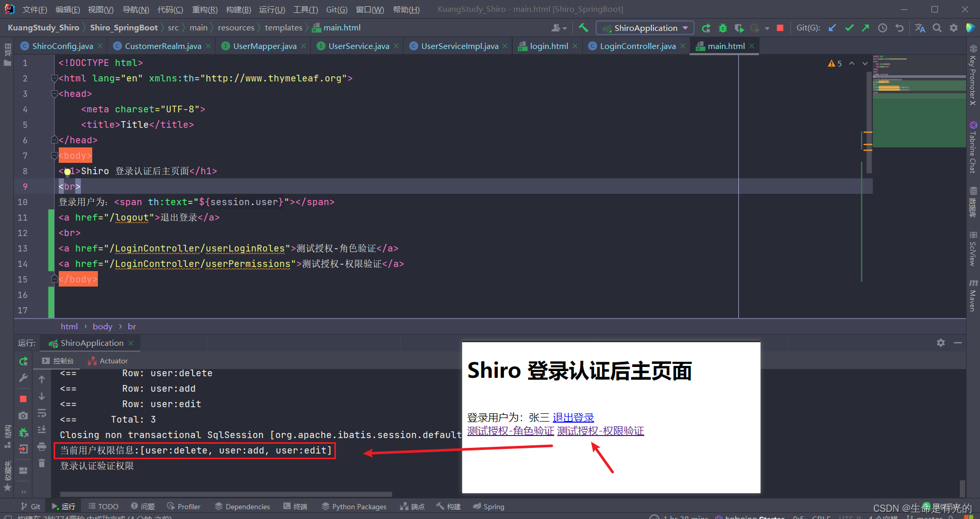Open the Maven side panel

tap(973, 295)
